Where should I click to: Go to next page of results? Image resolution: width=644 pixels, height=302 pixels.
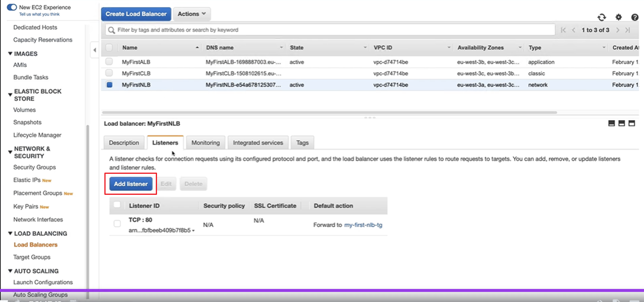pyautogui.click(x=618, y=30)
